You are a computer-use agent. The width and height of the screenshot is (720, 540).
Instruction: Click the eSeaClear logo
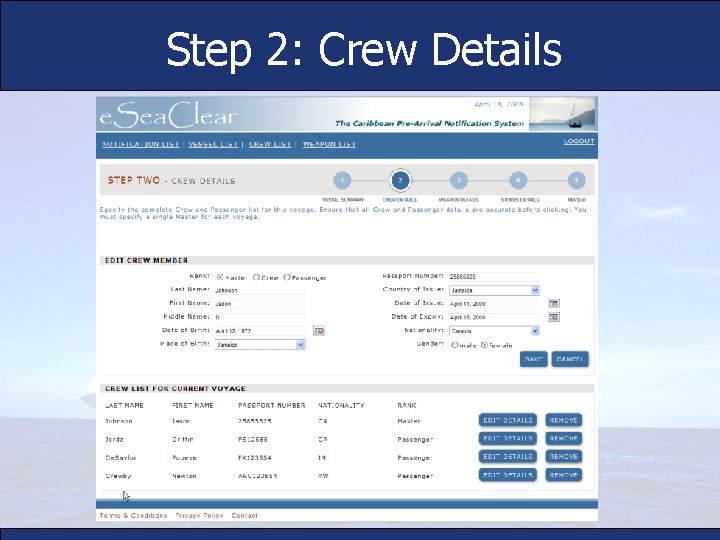coord(168,115)
